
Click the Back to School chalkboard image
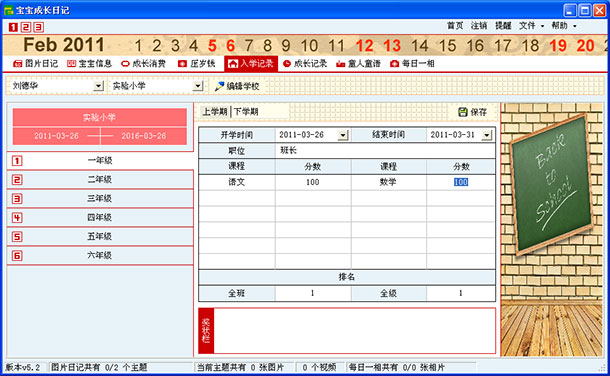(x=551, y=184)
